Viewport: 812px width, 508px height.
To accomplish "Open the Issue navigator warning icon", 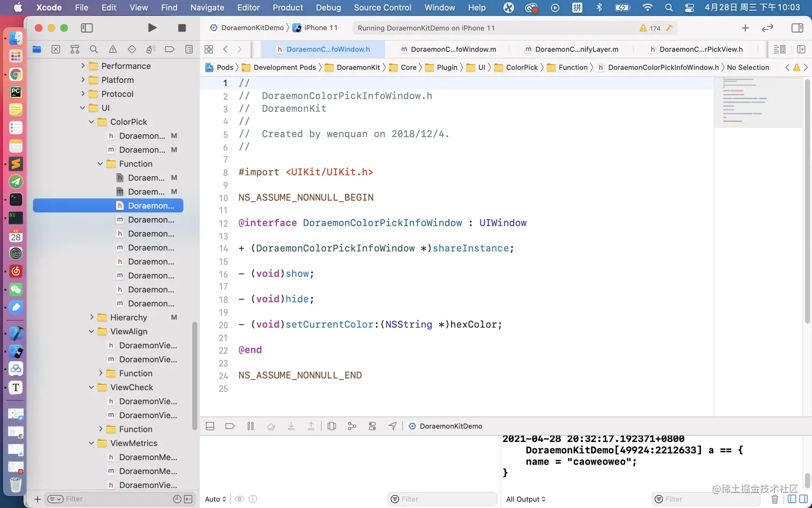I will (x=113, y=49).
